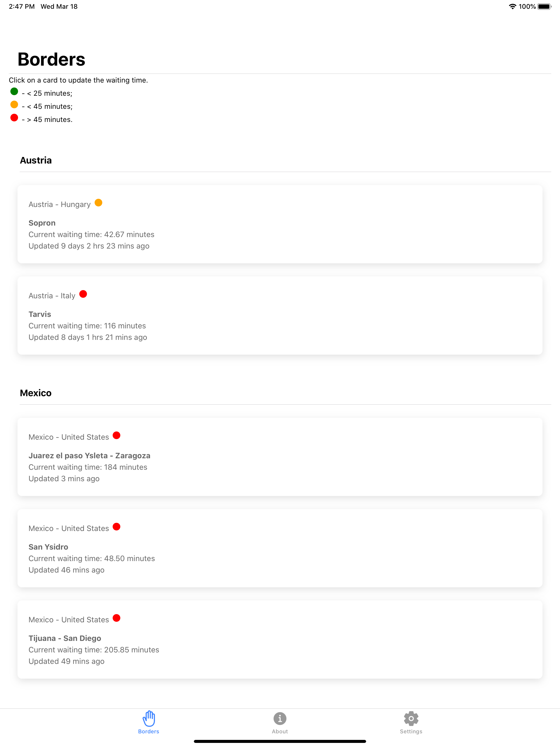Viewport: 560px width, 747px height.
Task: Update the Sopron waiting time card
Action: click(x=280, y=224)
